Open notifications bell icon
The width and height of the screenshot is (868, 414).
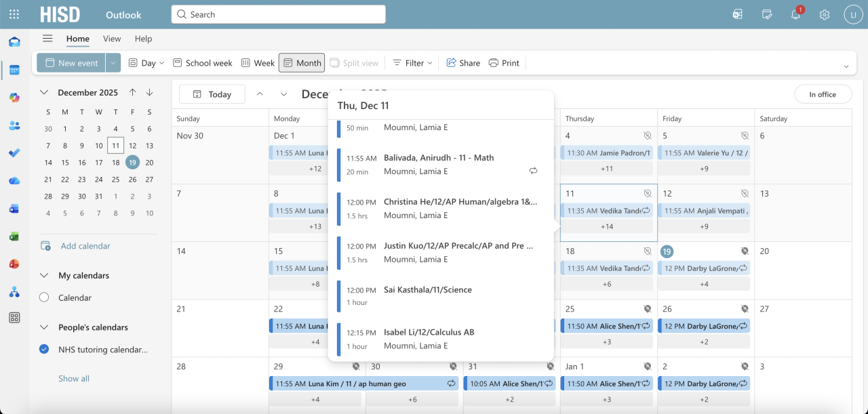[796, 14]
